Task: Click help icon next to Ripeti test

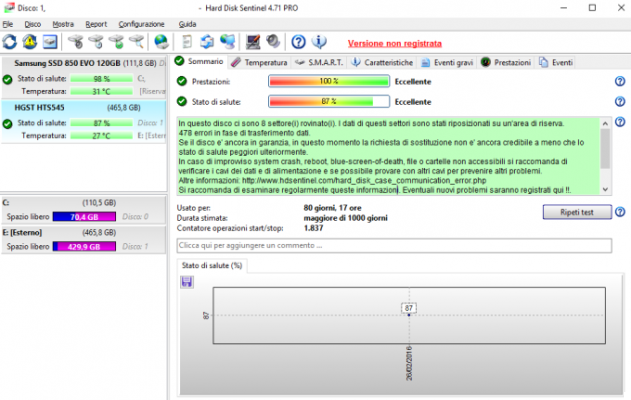Action: point(620,212)
